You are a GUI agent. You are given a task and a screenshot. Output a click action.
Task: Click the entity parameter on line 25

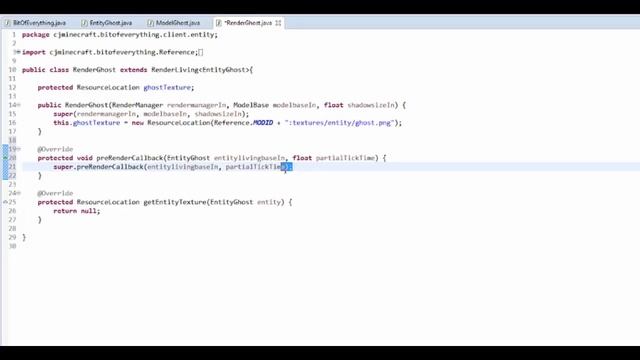269,202
